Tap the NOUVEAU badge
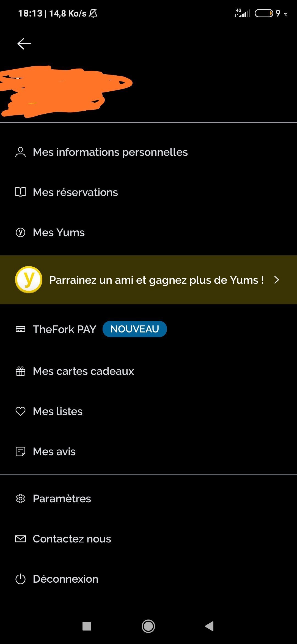The image size is (297, 644). coord(134,329)
